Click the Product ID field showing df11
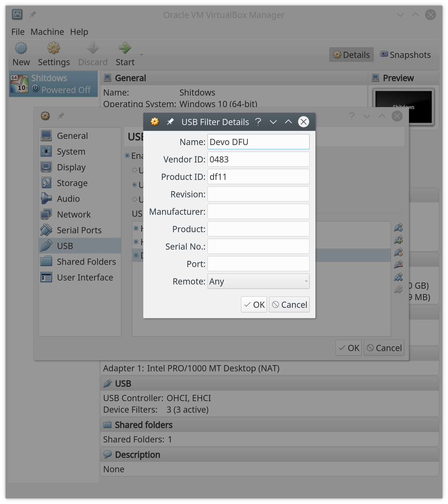448x504 pixels. (x=258, y=177)
